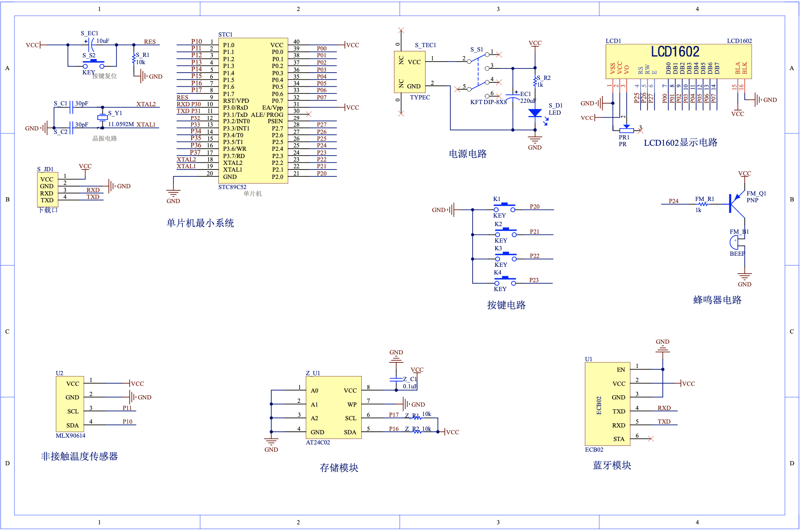Click the S_S2 reset push-button symbol
The image size is (800, 532).
[x=94, y=64]
